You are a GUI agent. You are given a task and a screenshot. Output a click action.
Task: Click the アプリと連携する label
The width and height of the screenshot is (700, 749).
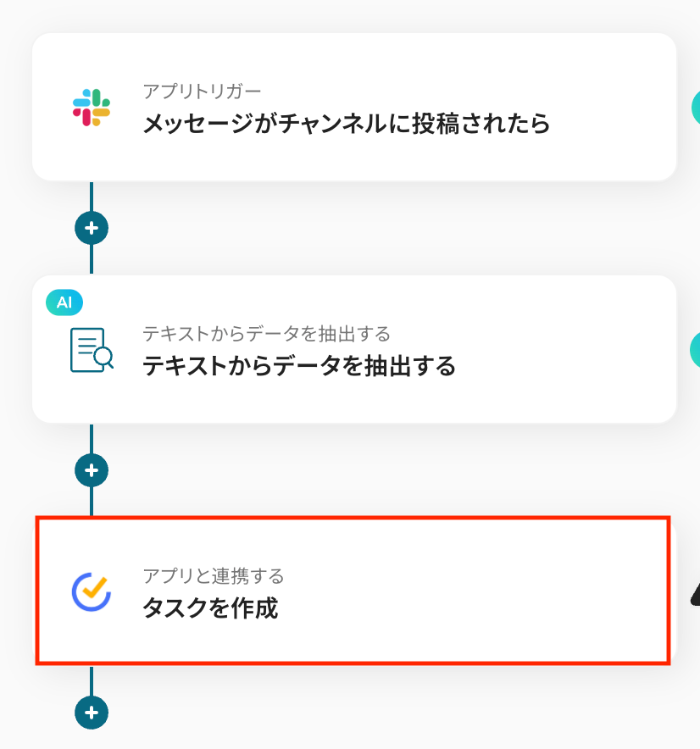(x=214, y=577)
